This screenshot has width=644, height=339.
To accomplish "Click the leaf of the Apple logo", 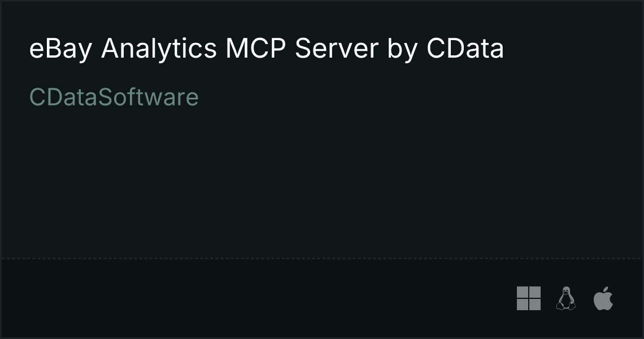I will coord(606,290).
